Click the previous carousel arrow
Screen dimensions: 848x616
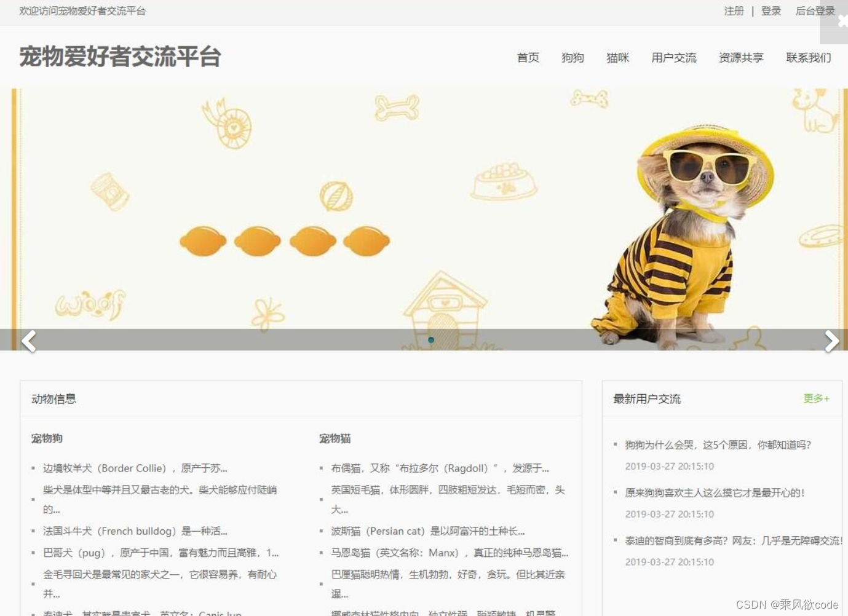pos(28,341)
